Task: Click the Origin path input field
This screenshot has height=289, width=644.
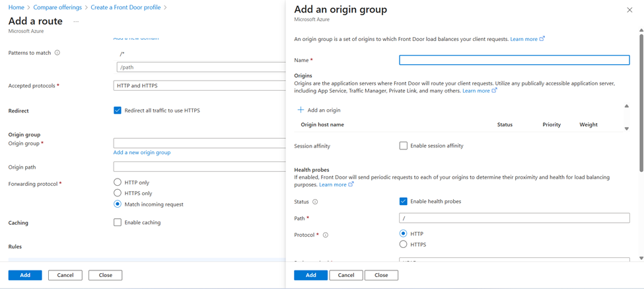Action: [199, 167]
